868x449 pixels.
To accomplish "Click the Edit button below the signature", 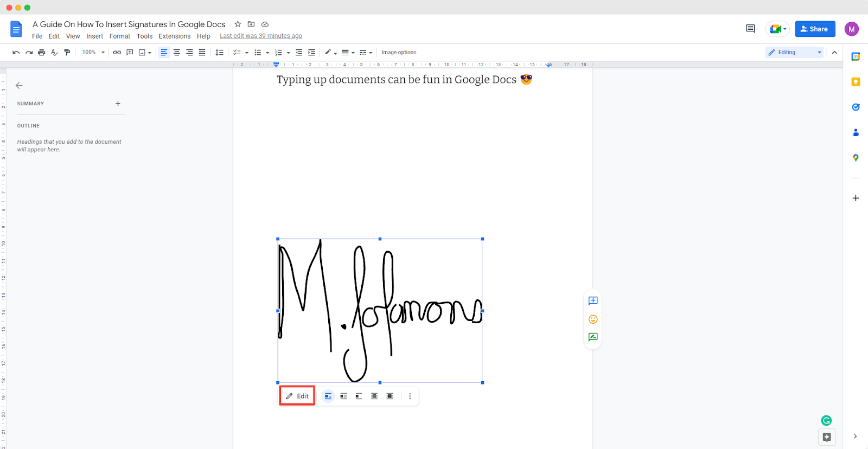I will [x=297, y=396].
